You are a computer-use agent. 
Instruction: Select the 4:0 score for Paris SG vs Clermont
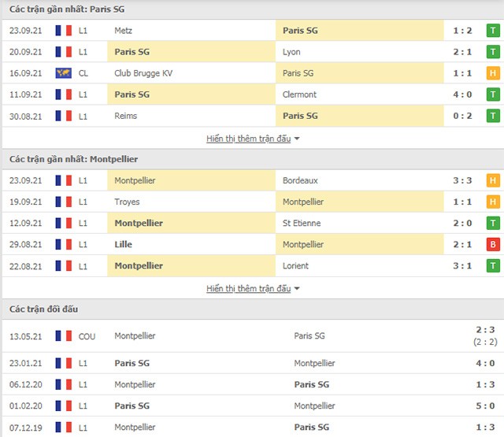click(462, 94)
